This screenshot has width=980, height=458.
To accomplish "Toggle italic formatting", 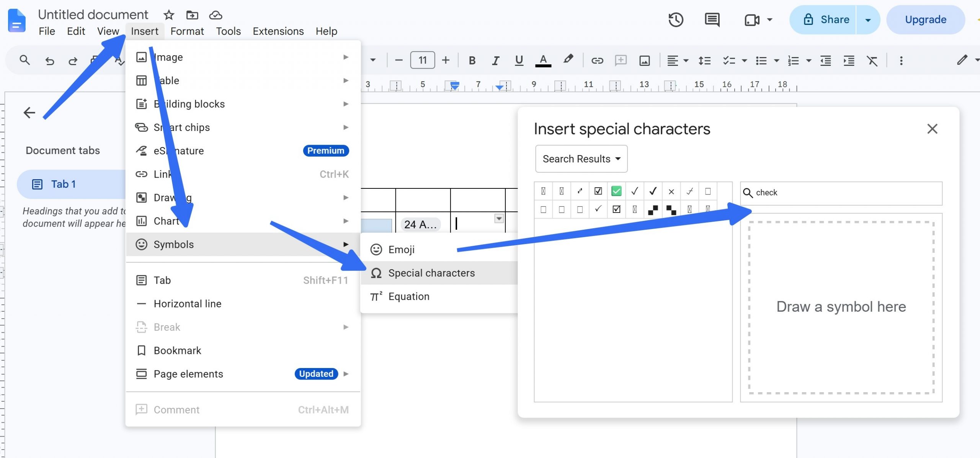I will 495,61.
